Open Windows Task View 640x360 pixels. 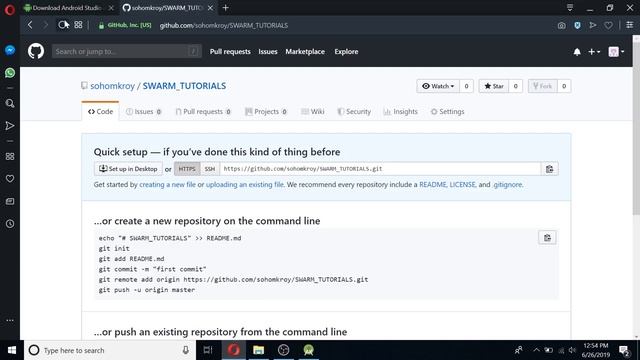click(208, 350)
